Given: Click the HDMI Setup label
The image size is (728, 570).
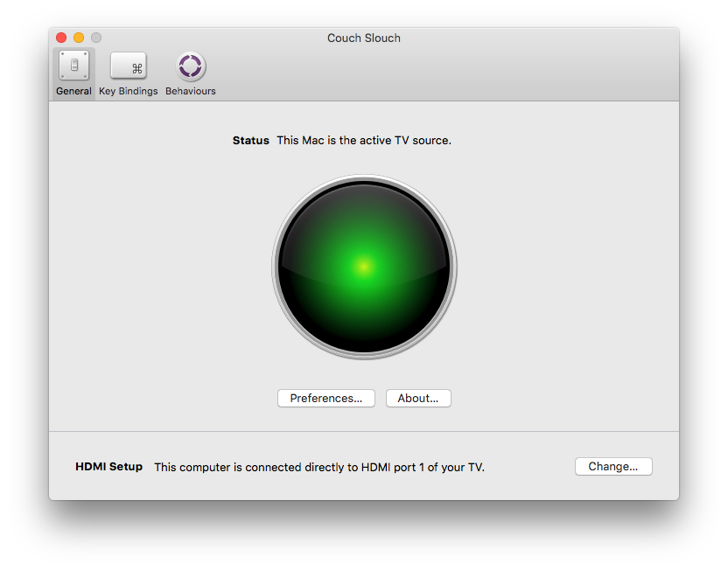Looking at the screenshot, I should (x=108, y=467).
